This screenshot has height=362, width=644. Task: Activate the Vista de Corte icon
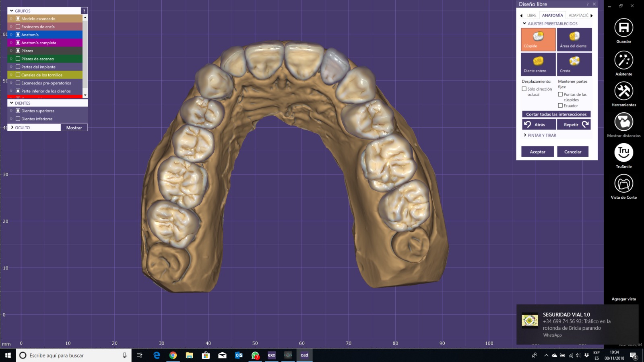623,184
